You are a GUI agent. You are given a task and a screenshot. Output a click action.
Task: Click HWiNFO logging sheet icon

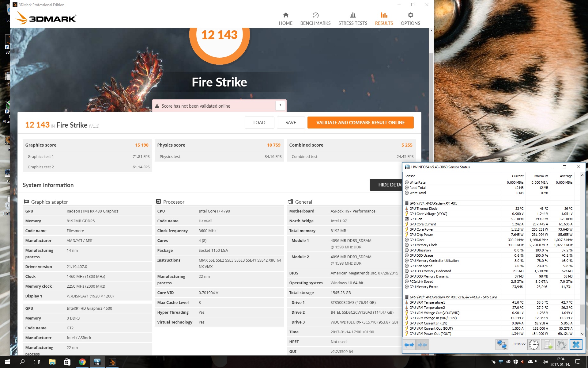click(x=548, y=345)
